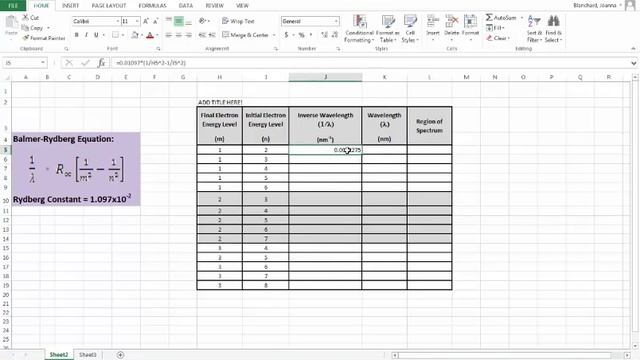Switch to the DATA tab

click(186, 6)
